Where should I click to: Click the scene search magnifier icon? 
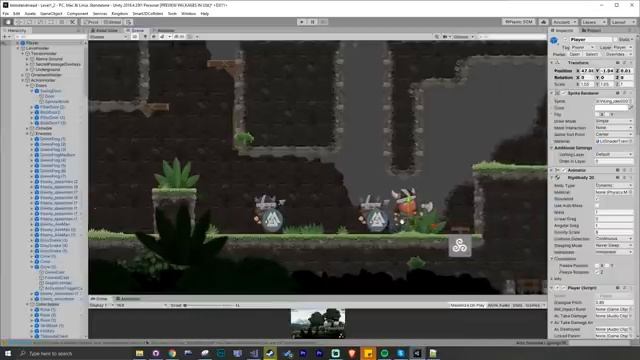pos(437,37)
